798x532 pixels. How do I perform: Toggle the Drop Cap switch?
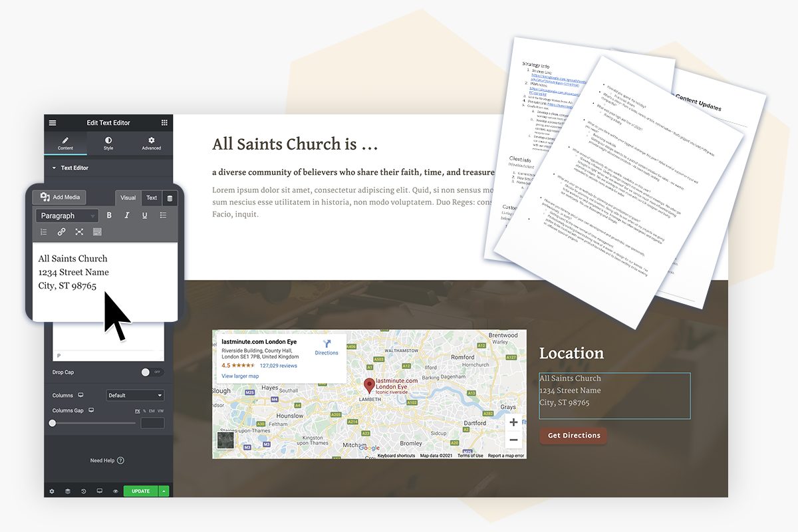[152, 372]
